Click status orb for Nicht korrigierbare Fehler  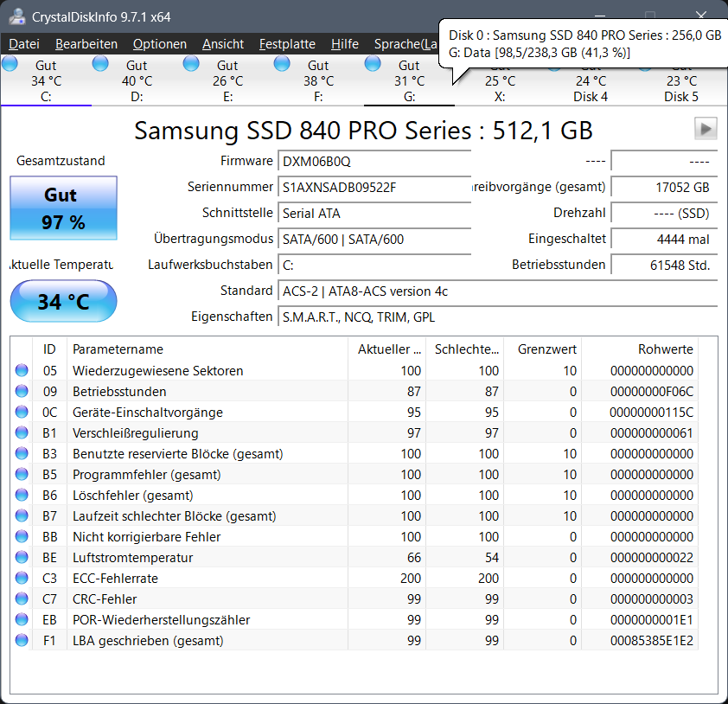tap(22, 536)
